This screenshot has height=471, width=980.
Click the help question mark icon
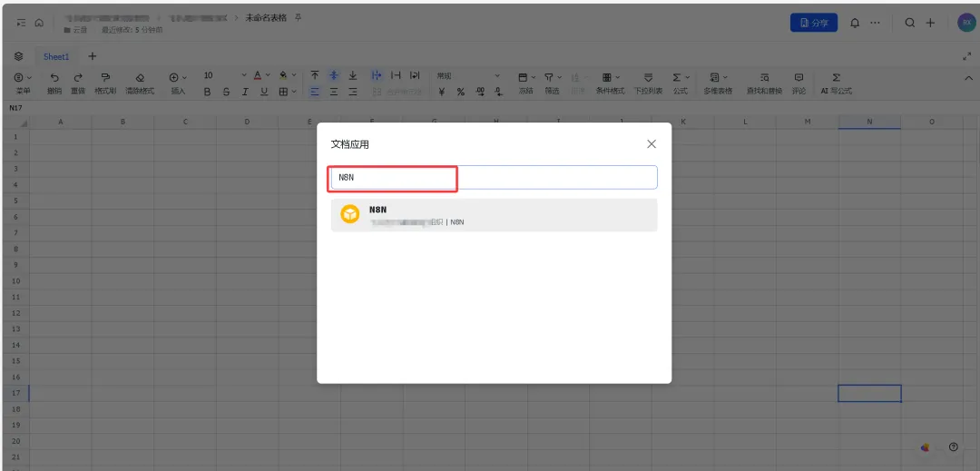pos(953,446)
